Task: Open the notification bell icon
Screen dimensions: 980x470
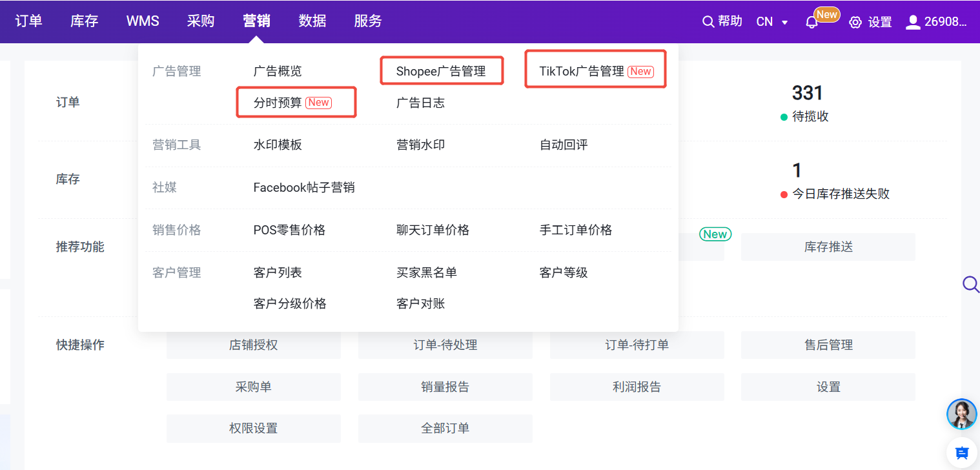Action: [812, 22]
